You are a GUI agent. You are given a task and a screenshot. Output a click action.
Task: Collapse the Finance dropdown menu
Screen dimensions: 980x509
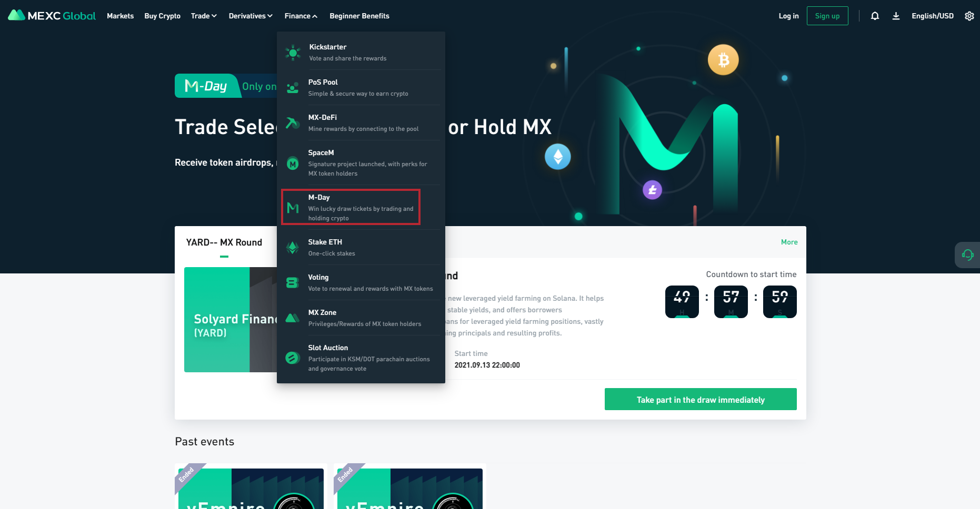click(x=301, y=16)
